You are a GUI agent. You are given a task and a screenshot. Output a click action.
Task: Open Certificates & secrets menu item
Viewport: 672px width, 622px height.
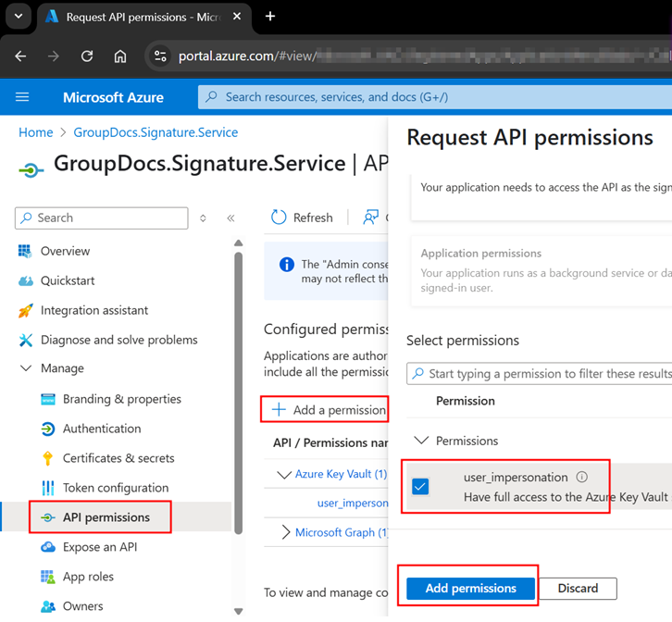(x=118, y=458)
